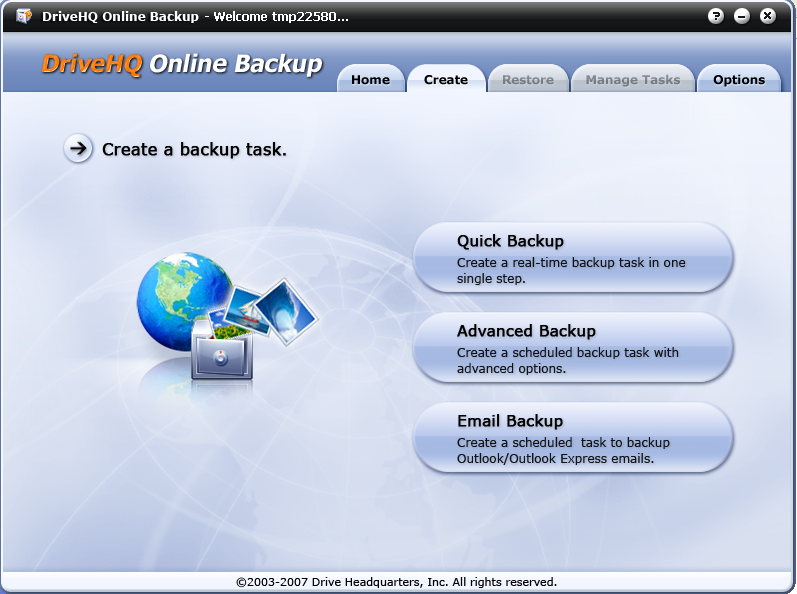
Task: Click the 'Create a backup task.' heading
Action: click(194, 149)
